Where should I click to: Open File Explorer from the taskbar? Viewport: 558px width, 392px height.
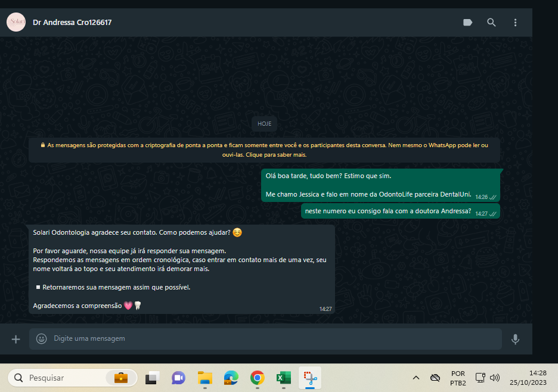(205, 378)
